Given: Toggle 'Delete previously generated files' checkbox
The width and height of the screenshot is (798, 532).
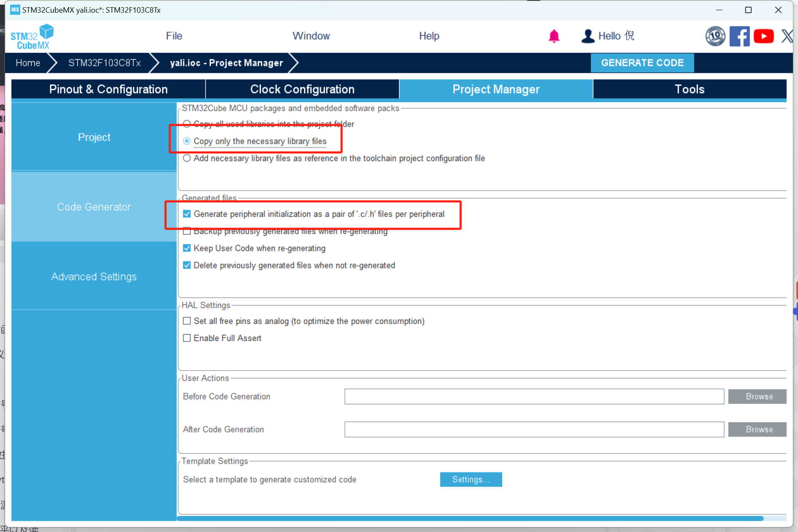Looking at the screenshot, I should click(x=187, y=266).
